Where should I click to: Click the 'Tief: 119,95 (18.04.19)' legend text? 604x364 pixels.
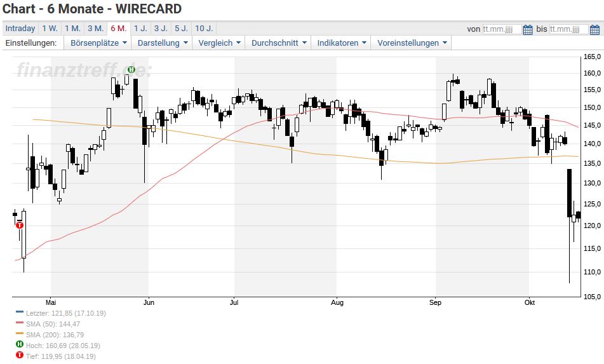point(60,356)
